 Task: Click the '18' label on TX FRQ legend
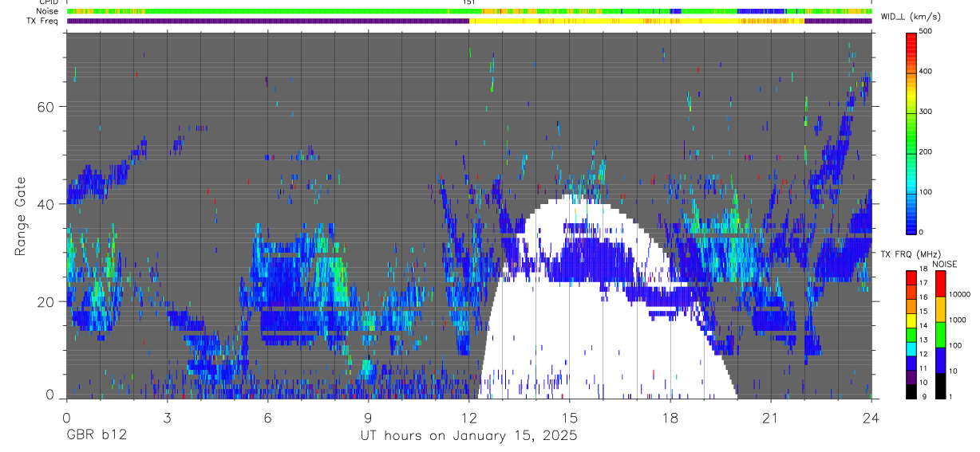pos(923,269)
